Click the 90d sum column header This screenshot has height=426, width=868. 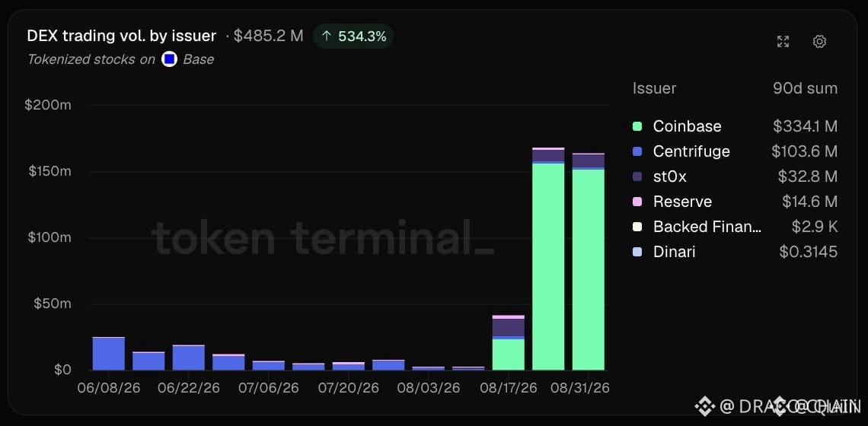point(805,88)
